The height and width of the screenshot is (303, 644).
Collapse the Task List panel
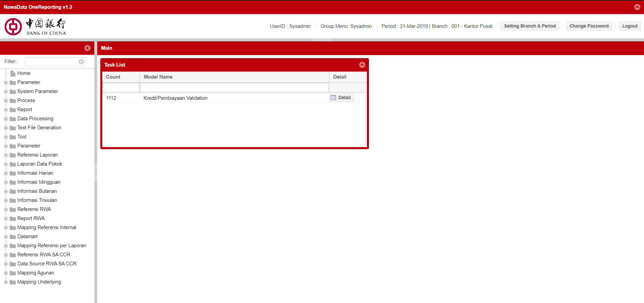[362, 65]
